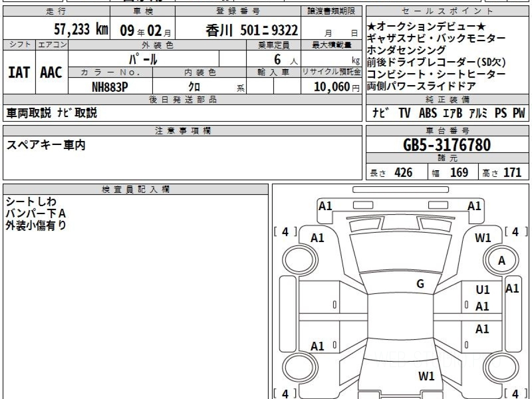Select the 両側パワースライドドア sales point
Viewport: 532px width, 399px height.
pos(422,86)
